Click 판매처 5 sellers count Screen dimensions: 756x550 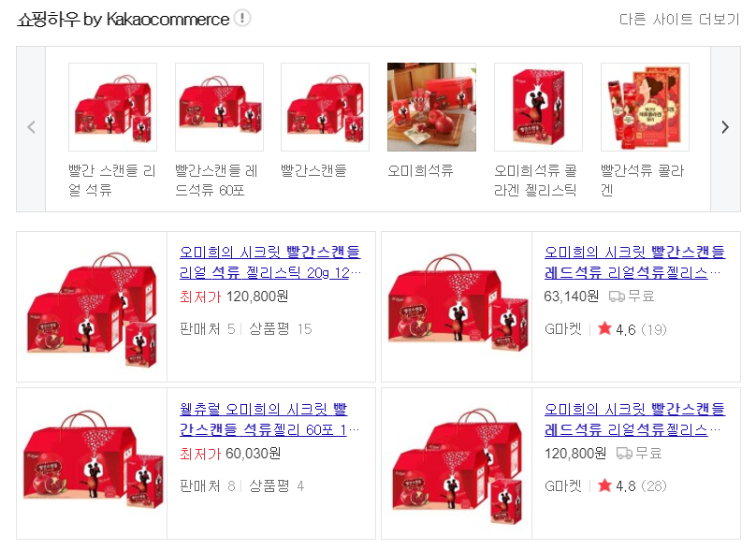(x=208, y=328)
